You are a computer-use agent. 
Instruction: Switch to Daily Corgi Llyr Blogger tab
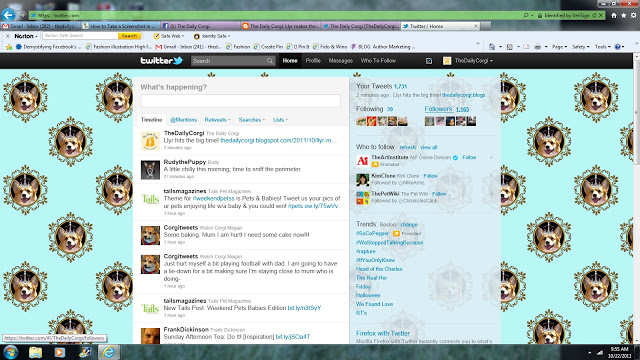pyautogui.click(x=280, y=26)
